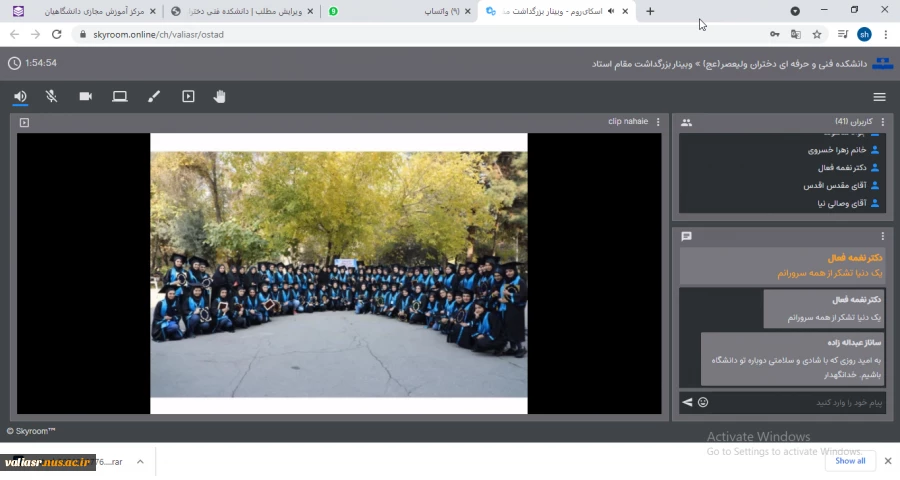Click the address bar URL skyroom.online

158,34
